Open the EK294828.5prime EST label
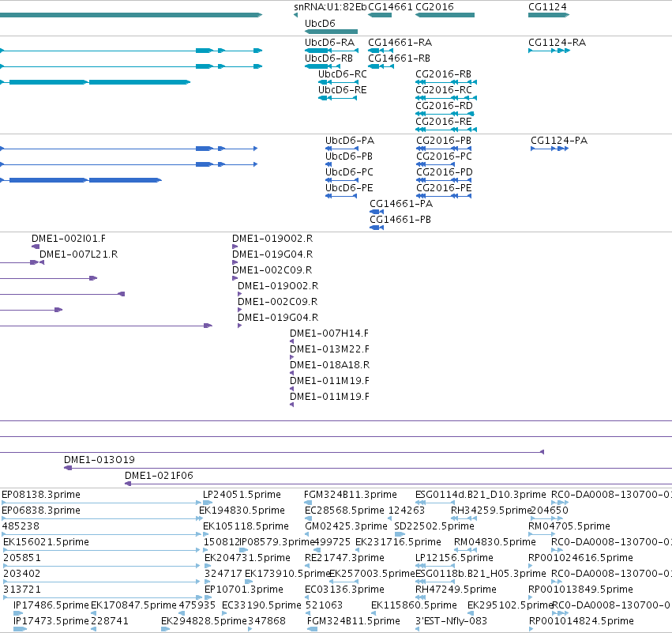The image size is (672, 633). [x=204, y=621]
